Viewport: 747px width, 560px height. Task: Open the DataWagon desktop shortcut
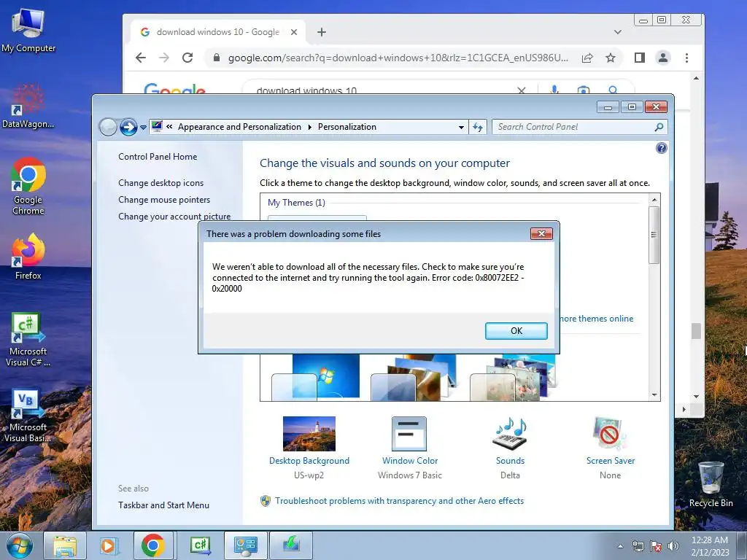coord(28,106)
